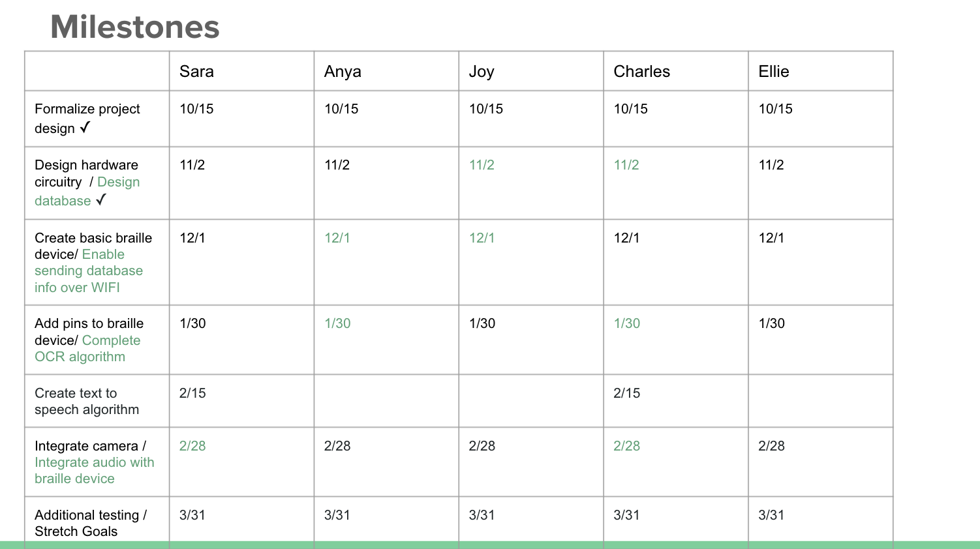Image resolution: width=980 pixels, height=549 pixels.
Task: Click the Milestones slide title
Action: (x=135, y=27)
